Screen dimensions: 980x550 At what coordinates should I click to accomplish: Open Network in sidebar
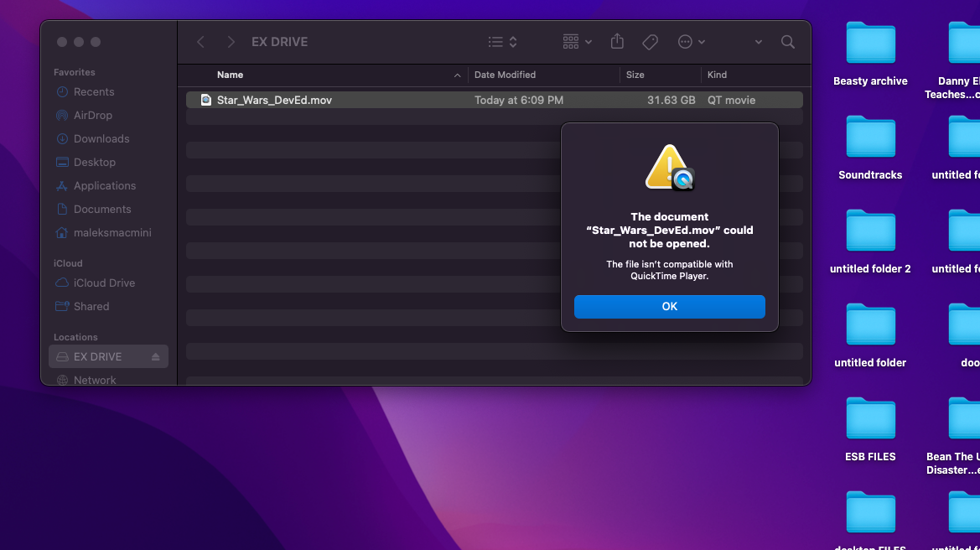pyautogui.click(x=95, y=379)
